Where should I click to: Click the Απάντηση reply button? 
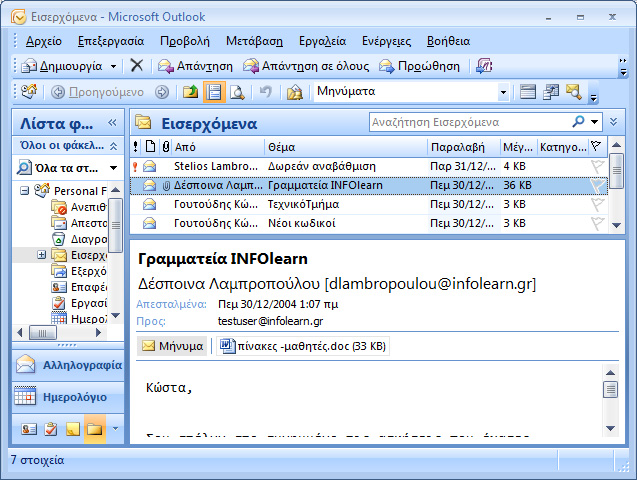pyautogui.click(x=195, y=66)
